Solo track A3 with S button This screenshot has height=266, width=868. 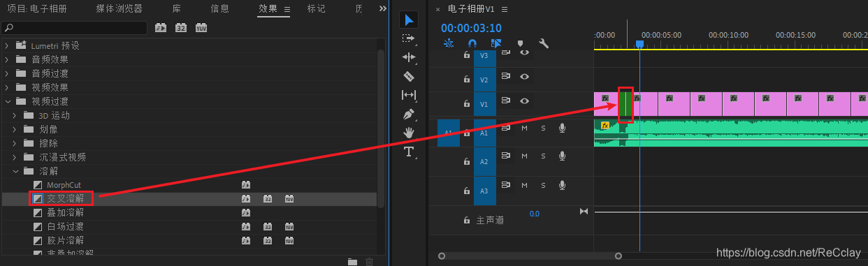[543, 185]
